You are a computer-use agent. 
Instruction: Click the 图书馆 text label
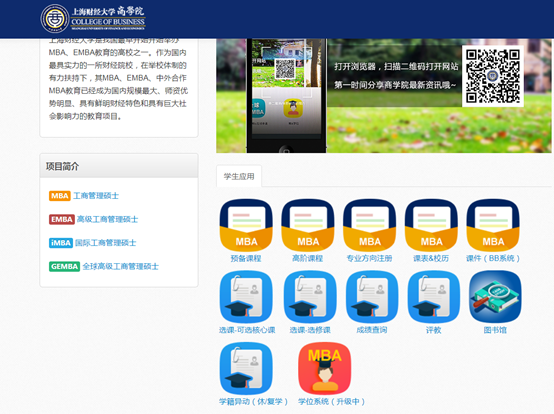pyautogui.click(x=495, y=330)
